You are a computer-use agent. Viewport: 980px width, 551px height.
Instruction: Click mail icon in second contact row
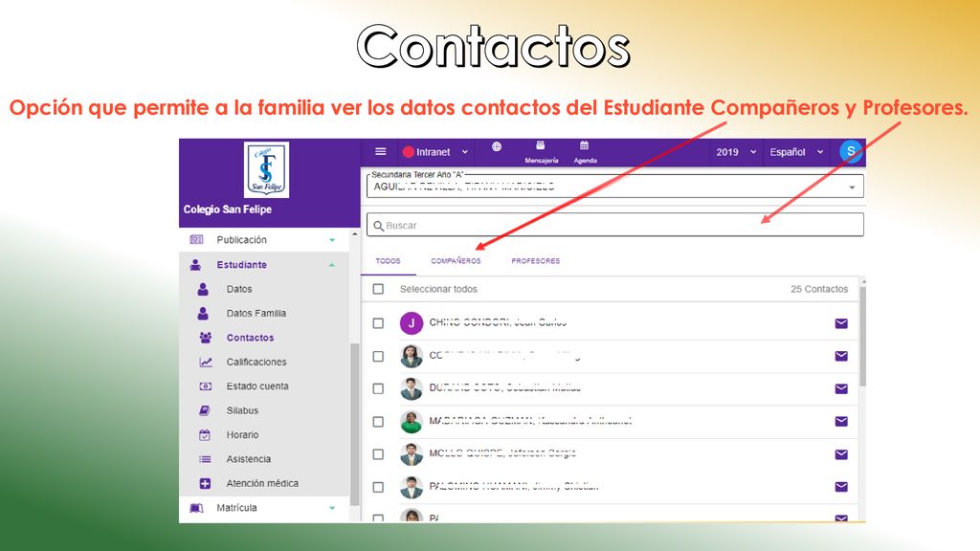click(x=841, y=356)
